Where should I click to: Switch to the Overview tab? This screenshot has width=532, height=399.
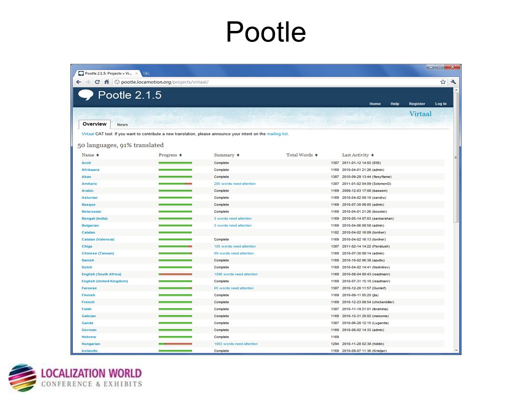(95, 124)
